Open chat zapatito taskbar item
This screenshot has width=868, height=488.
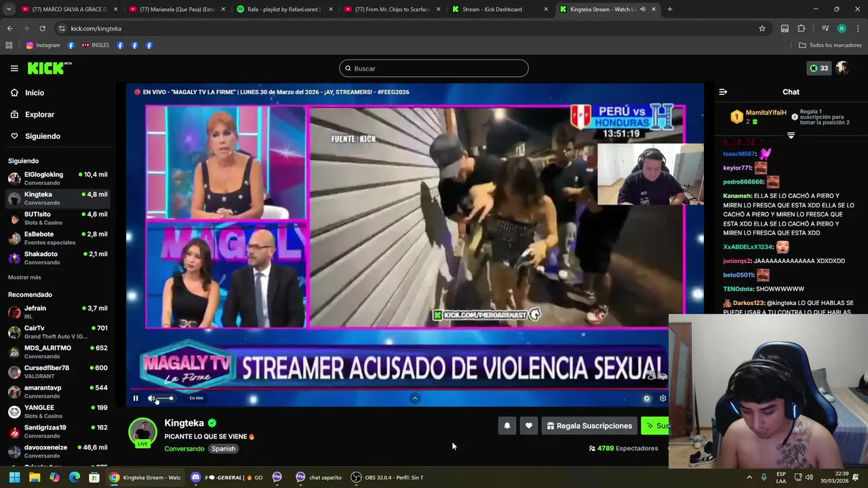[319, 477]
